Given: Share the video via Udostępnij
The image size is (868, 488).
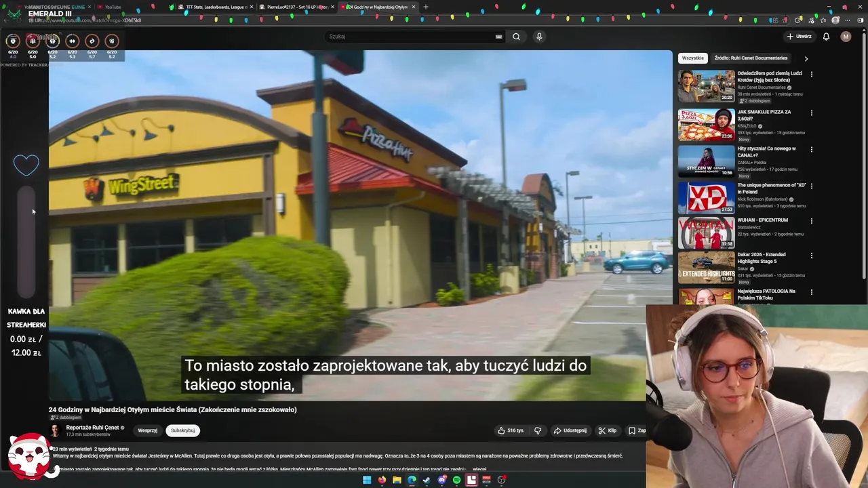Looking at the screenshot, I should 570,430.
